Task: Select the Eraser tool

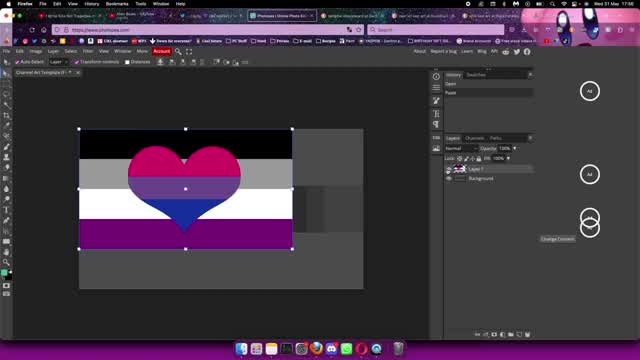Action: [6, 168]
